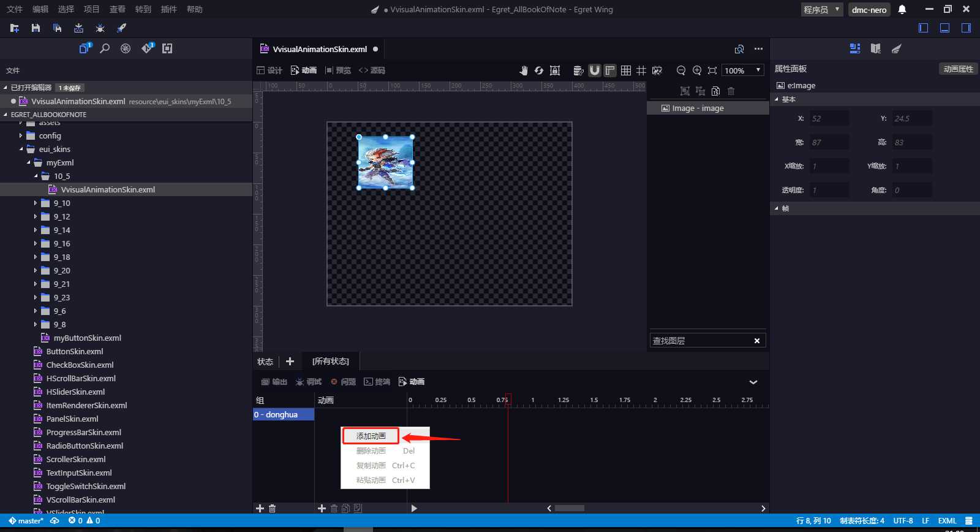Collapse the bottom panel with the chevron
The height and width of the screenshot is (532, 980).
tap(753, 382)
